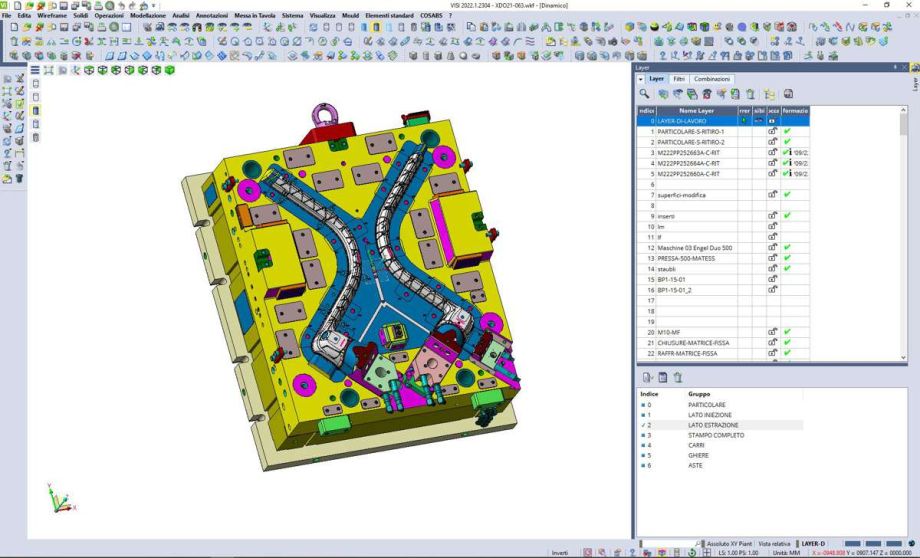Toggle lock icon for M10-MF layer
The image size is (920, 558).
click(x=773, y=332)
